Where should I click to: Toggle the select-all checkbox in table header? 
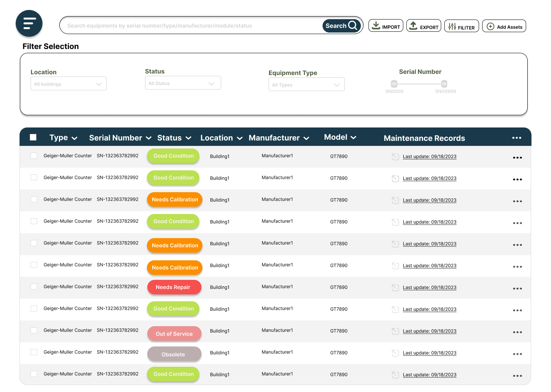click(33, 137)
